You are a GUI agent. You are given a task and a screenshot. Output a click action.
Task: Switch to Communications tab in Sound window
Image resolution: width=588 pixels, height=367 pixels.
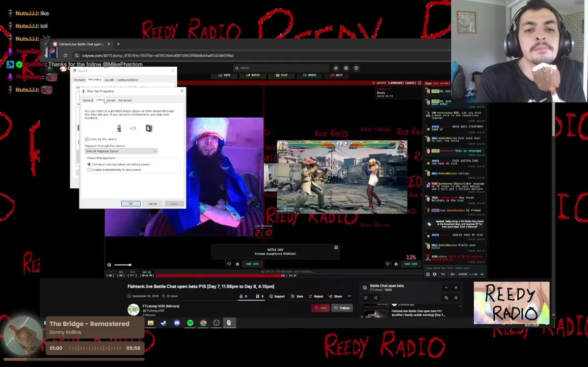127,80
